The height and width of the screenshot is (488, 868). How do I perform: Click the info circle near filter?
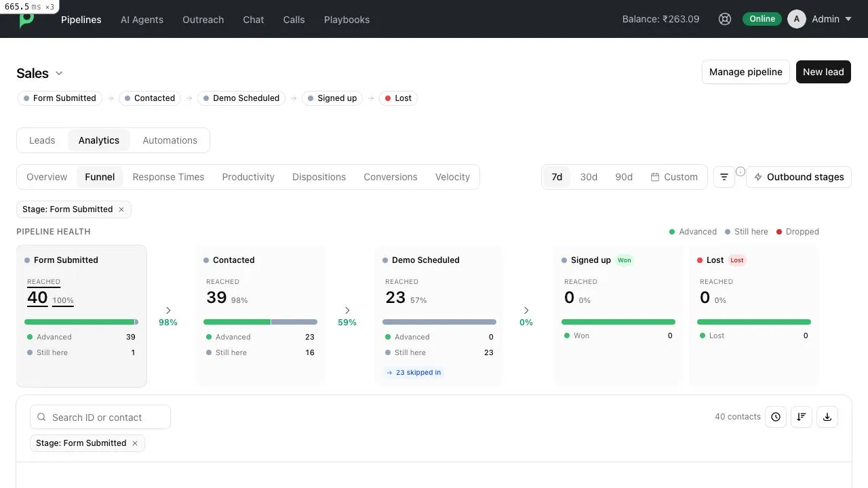[x=741, y=171]
